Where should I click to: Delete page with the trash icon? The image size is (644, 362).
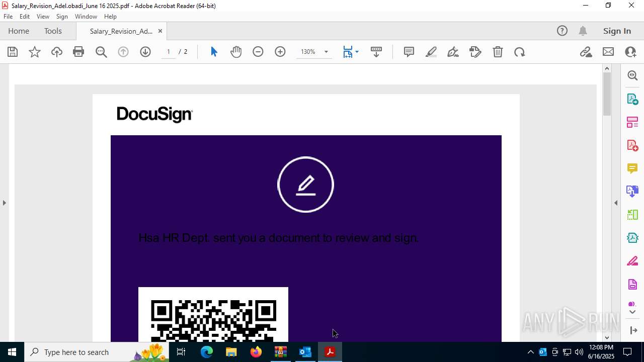coord(498,52)
